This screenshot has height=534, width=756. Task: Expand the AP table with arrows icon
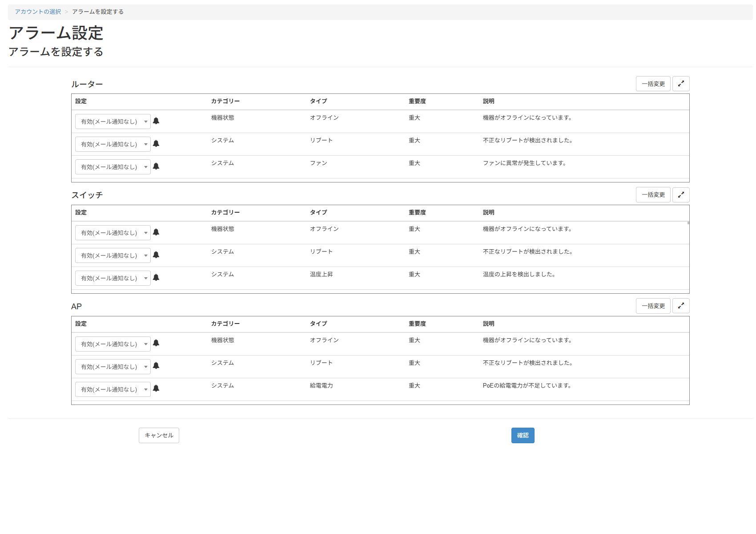[680, 306]
